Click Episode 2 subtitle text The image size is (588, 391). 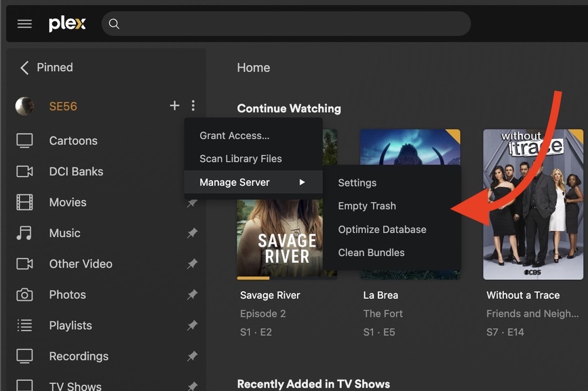(x=263, y=314)
